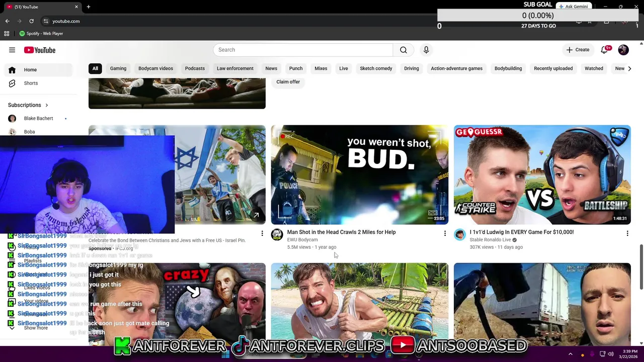Open the Blake Bachert subscription channel
Screen dimensions: 644x362
38,119
